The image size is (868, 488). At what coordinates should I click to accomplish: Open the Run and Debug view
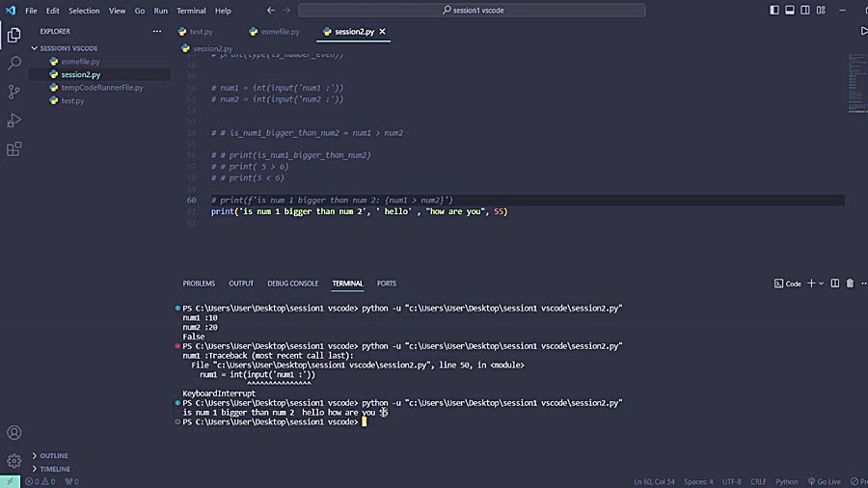point(14,120)
